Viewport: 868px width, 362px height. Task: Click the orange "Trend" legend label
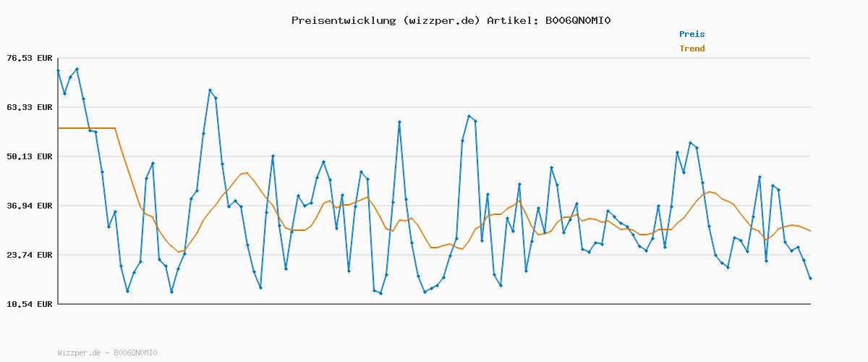[692, 49]
